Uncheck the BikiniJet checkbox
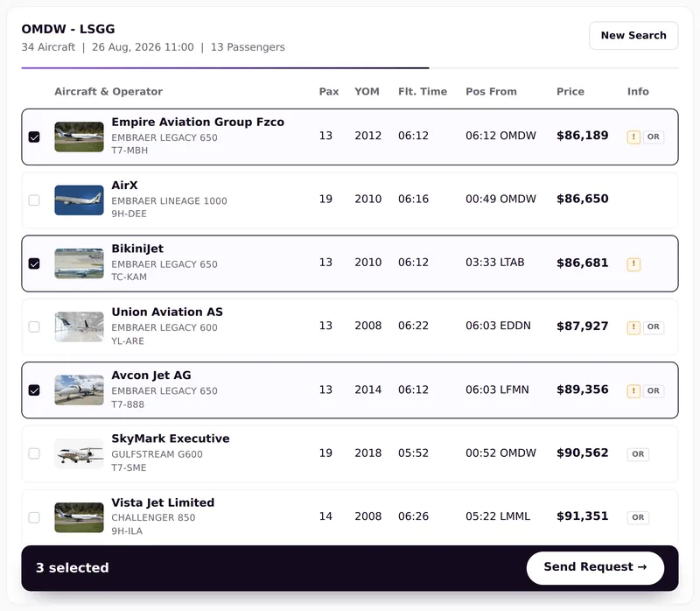The width and height of the screenshot is (700, 611). 34,263
